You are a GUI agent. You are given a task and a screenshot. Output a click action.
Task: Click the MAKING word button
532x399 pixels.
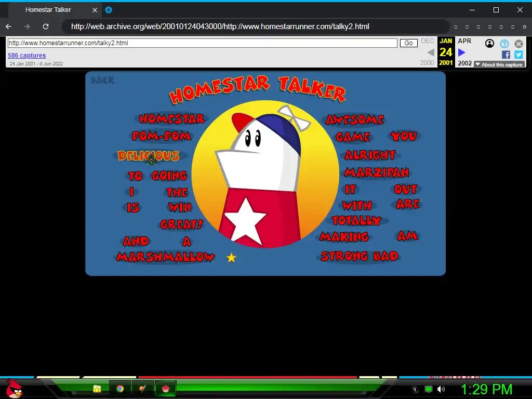pyautogui.click(x=344, y=237)
